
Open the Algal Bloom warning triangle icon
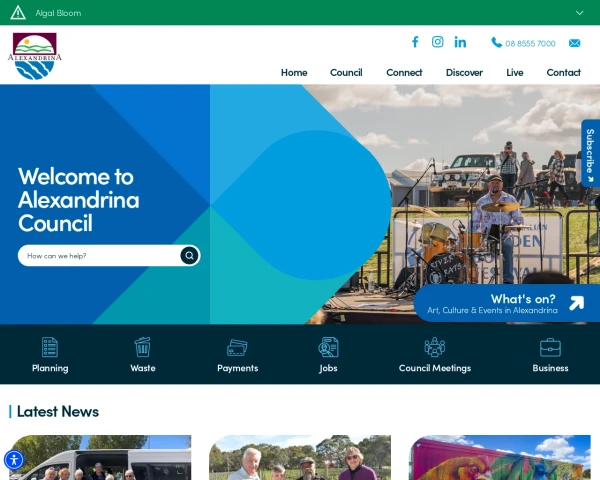[x=18, y=13]
